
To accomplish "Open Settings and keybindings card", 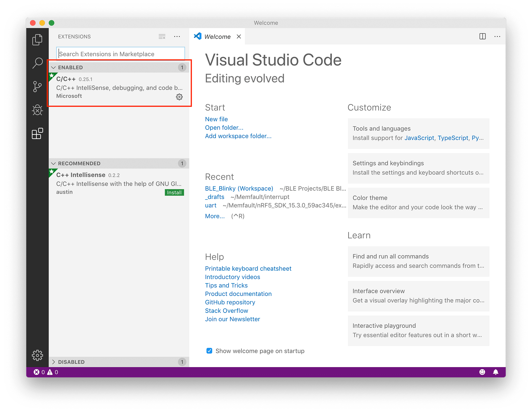I will coord(418,168).
